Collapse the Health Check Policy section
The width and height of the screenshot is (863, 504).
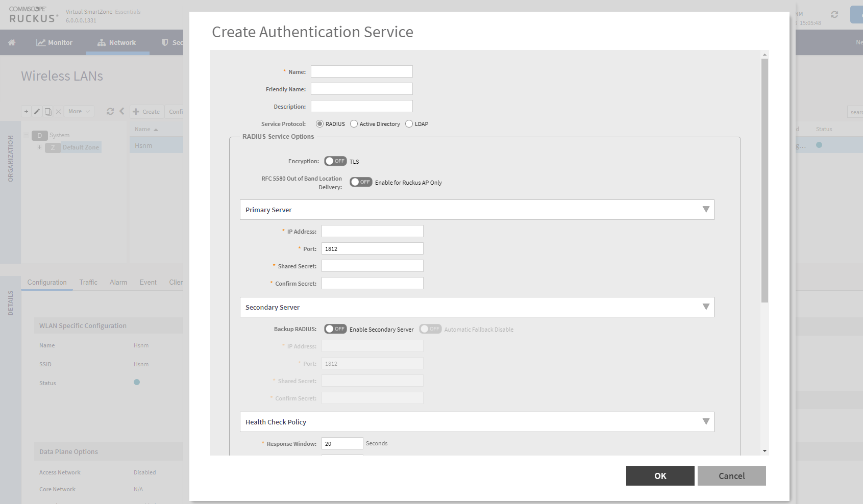(706, 422)
